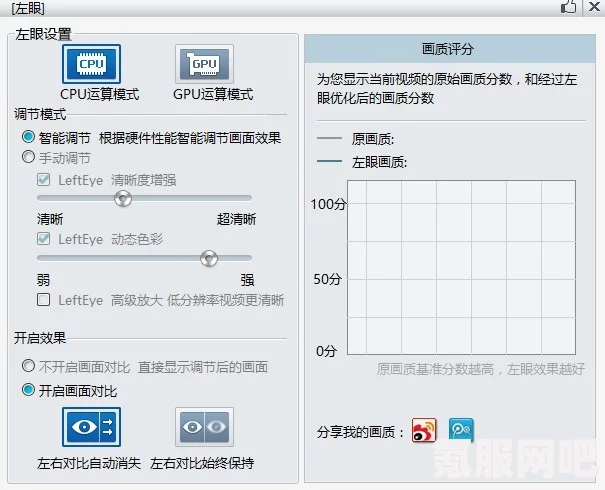Share picture quality to Weibo
The image size is (605, 490).
click(424, 430)
